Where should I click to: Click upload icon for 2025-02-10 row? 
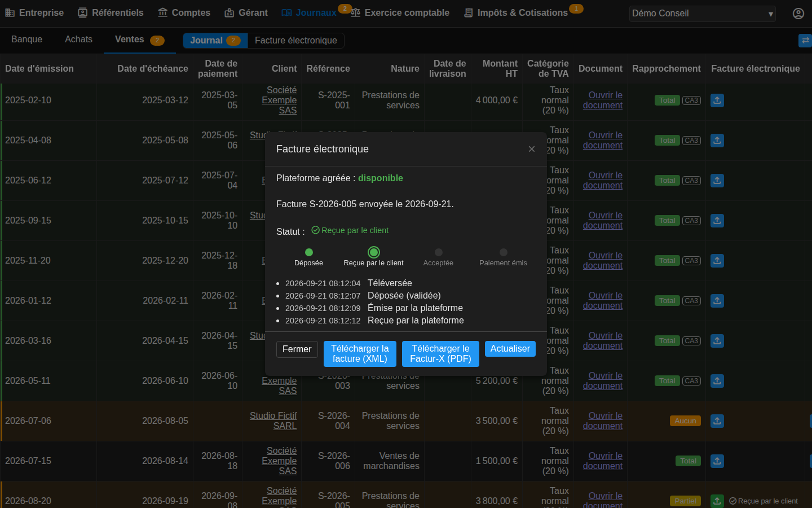tap(717, 100)
